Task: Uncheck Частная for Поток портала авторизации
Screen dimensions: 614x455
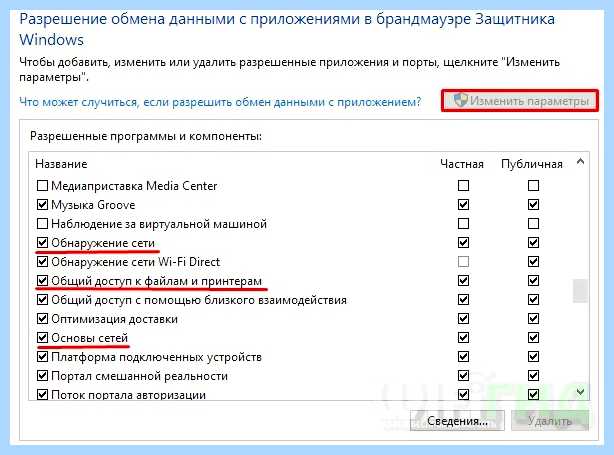Action: coord(463,394)
